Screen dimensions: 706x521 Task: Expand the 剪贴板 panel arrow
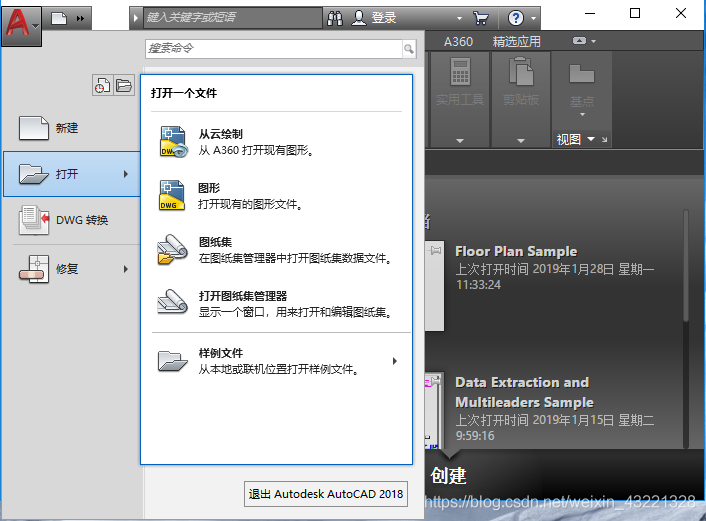[521, 140]
